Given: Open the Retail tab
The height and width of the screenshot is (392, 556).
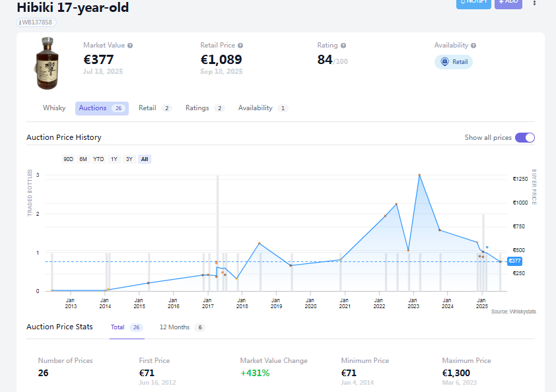Looking at the screenshot, I should tap(155, 108).
